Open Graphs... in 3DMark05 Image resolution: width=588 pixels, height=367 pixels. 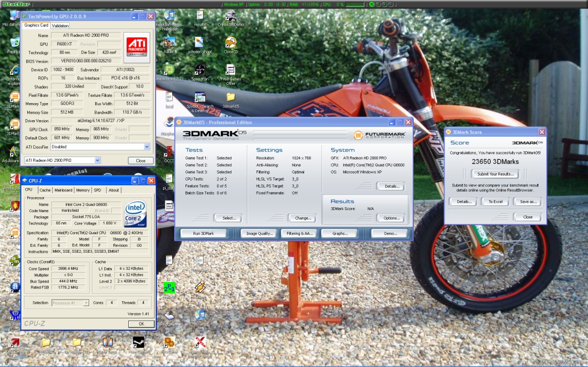pos(340,233)
